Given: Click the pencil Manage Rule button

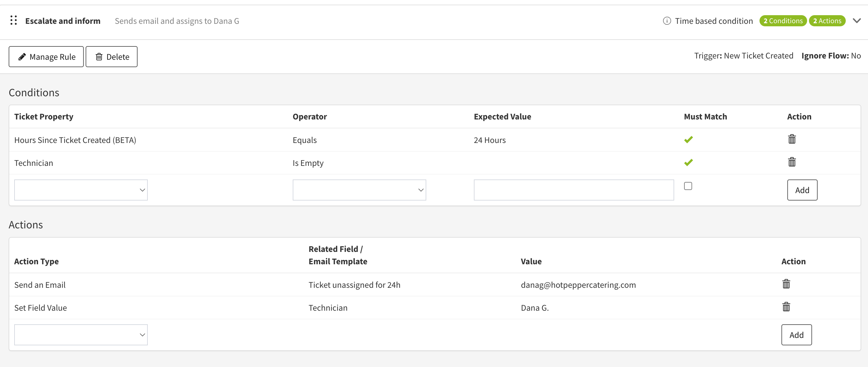Looking at the screenshot, I should click(x=46, y=57).
